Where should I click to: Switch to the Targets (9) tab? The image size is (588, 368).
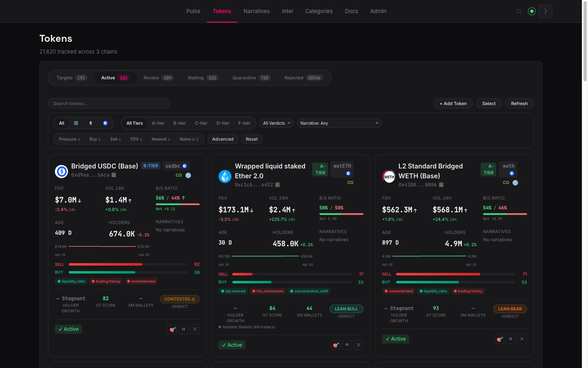coord(71,78)
